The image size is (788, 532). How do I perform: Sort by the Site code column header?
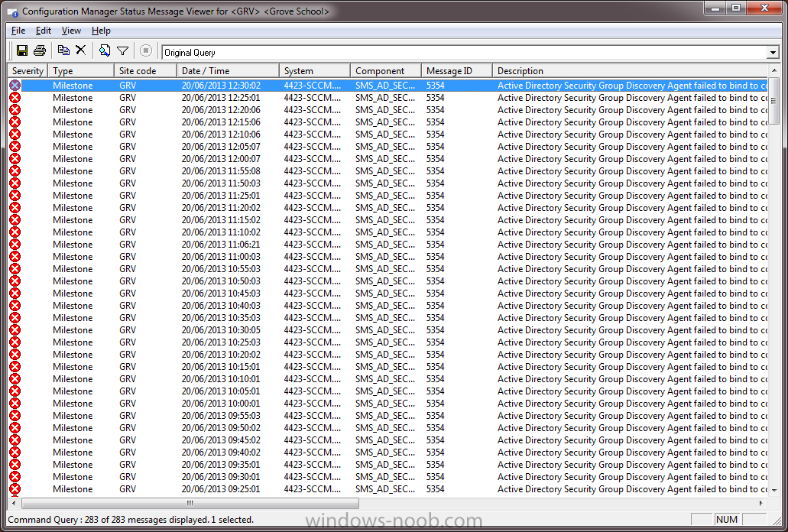145,71
